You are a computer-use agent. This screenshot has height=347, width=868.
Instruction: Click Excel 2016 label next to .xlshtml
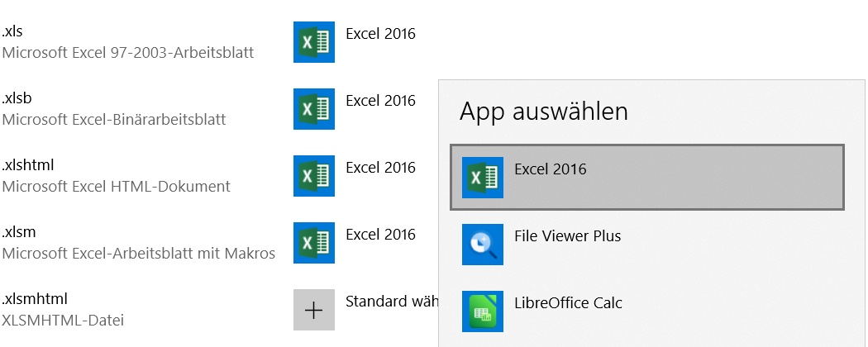380,168
